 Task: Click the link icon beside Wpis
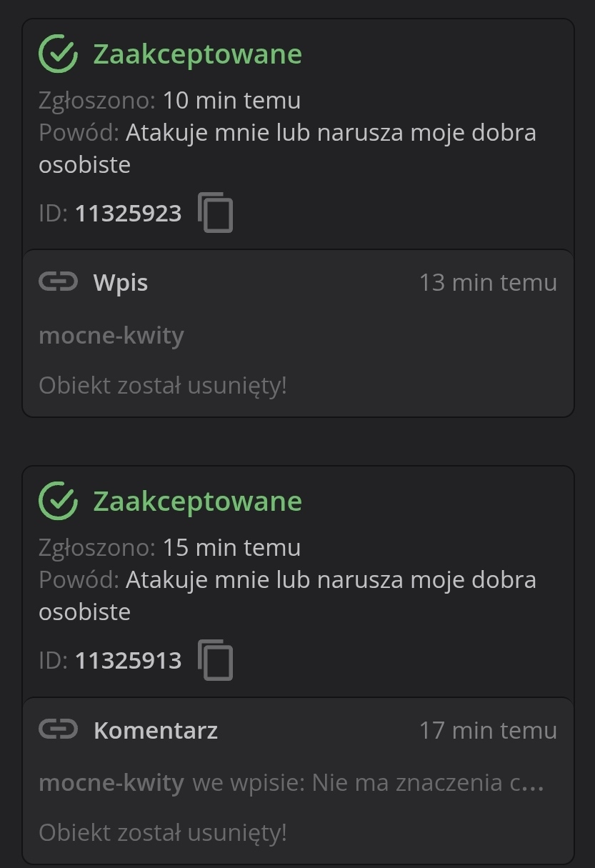point(58,282)
